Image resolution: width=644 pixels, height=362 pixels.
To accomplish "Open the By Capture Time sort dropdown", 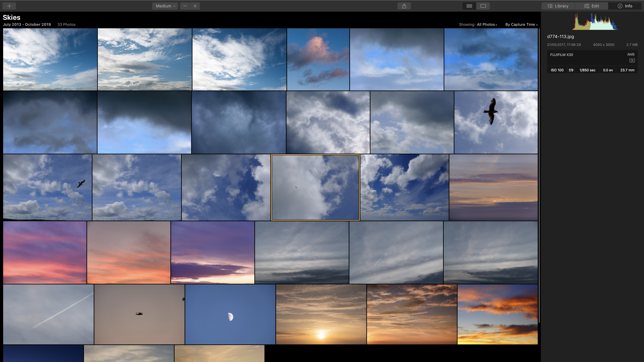I will point(521,25).
